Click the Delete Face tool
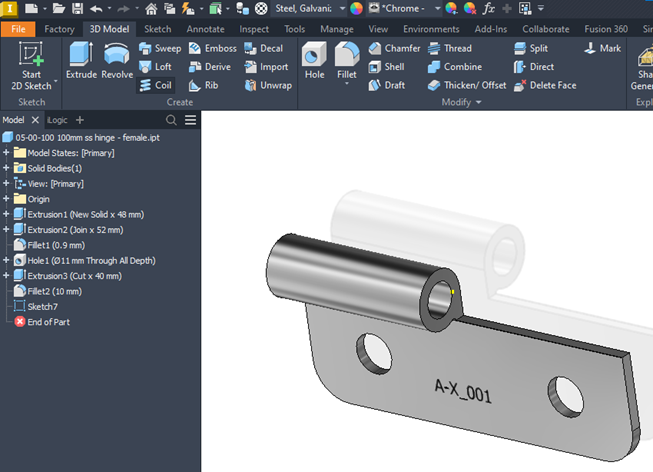The width and height of the screenshot is (653, 472). pos(545,86)
